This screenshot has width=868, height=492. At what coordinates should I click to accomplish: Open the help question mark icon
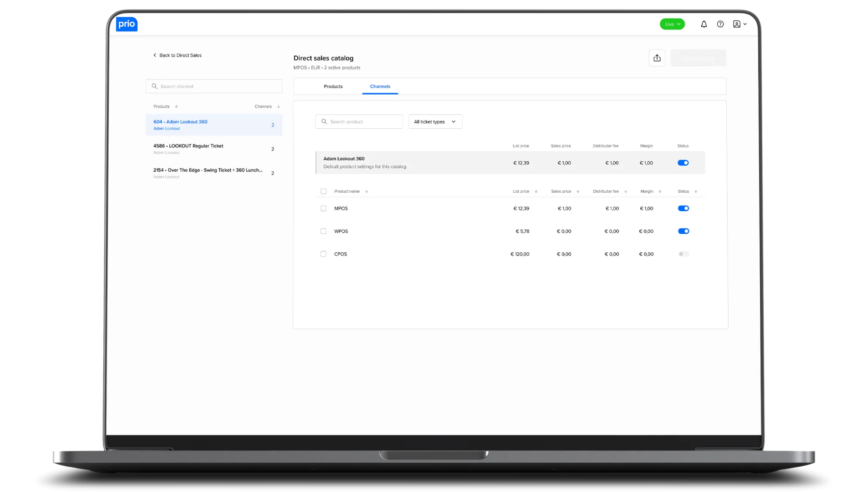pos(720,24)
